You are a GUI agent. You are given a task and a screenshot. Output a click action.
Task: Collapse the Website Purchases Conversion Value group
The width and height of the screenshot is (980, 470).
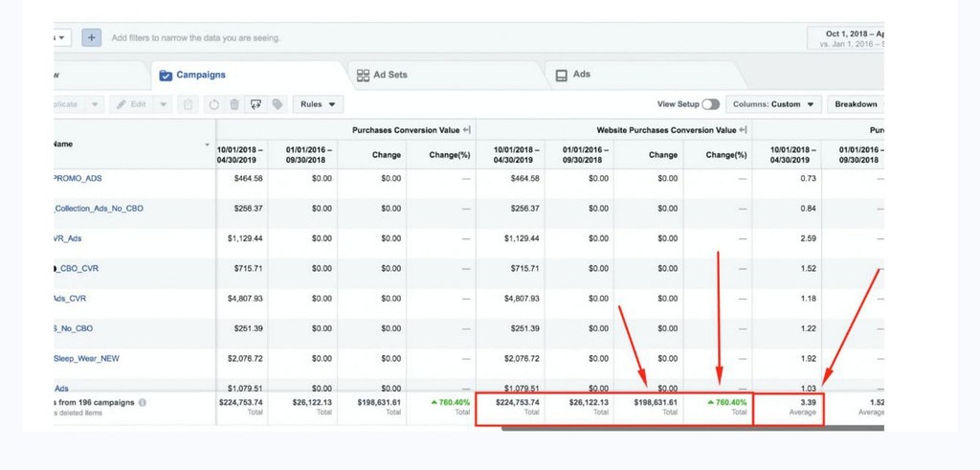(x=743, y=130)
